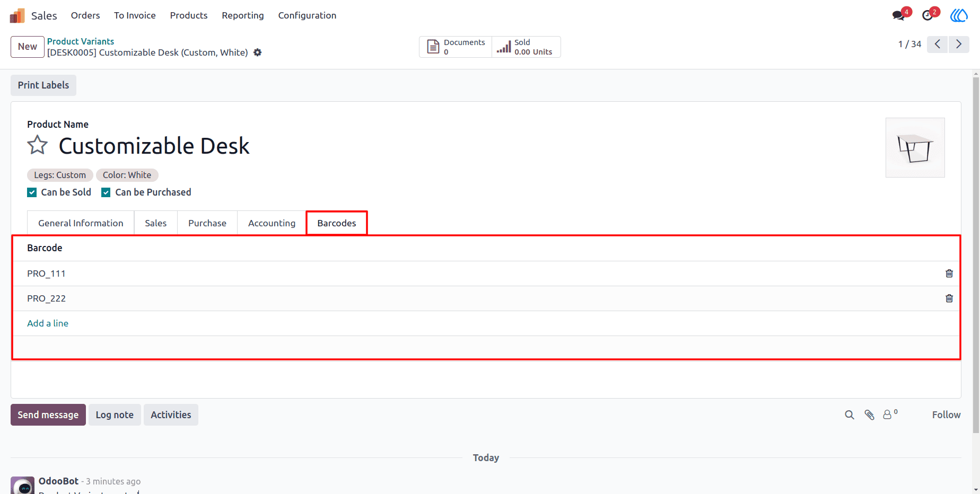Click the Print Labels button
The image size is (980, 494).
point(43,85)
